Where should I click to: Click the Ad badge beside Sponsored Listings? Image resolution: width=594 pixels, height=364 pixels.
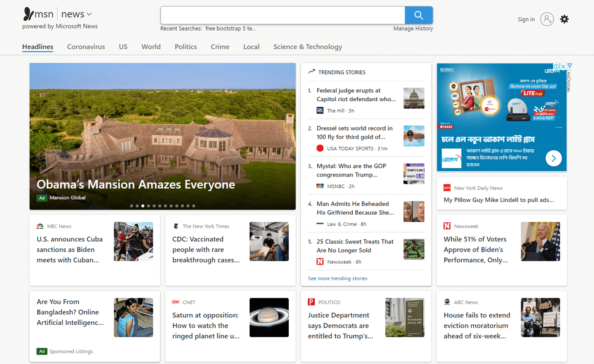pos(42,351)
